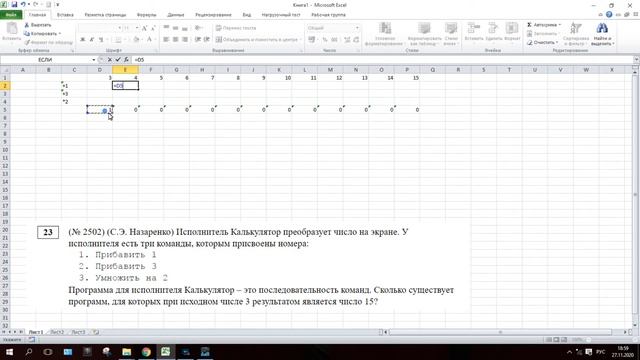Open Conditional Formatting (Условное форматирование)

(x=384, y=33)
